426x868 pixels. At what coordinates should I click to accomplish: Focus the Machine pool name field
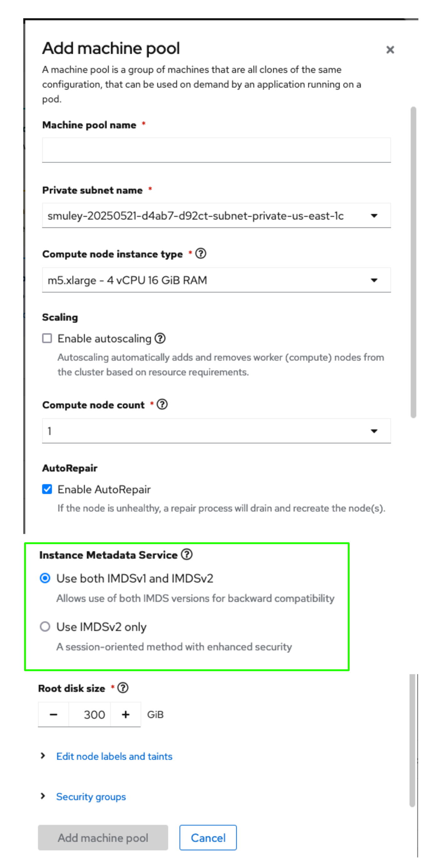(x=216, y=150)
